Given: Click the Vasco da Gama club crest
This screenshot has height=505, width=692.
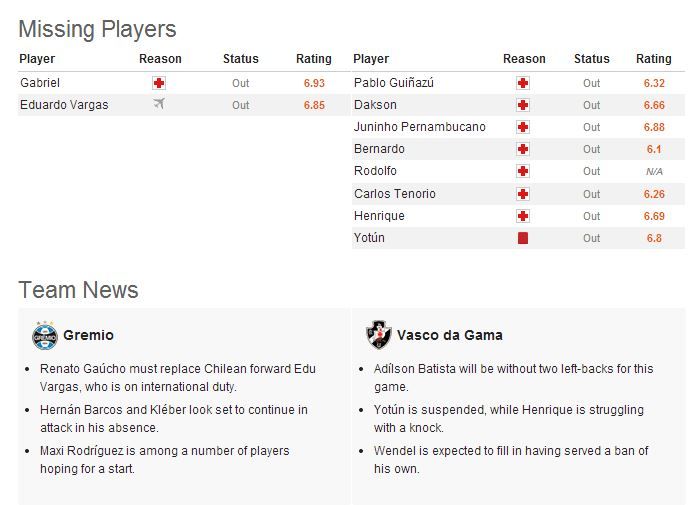Looking at the screenshot, I should [378, 335].
